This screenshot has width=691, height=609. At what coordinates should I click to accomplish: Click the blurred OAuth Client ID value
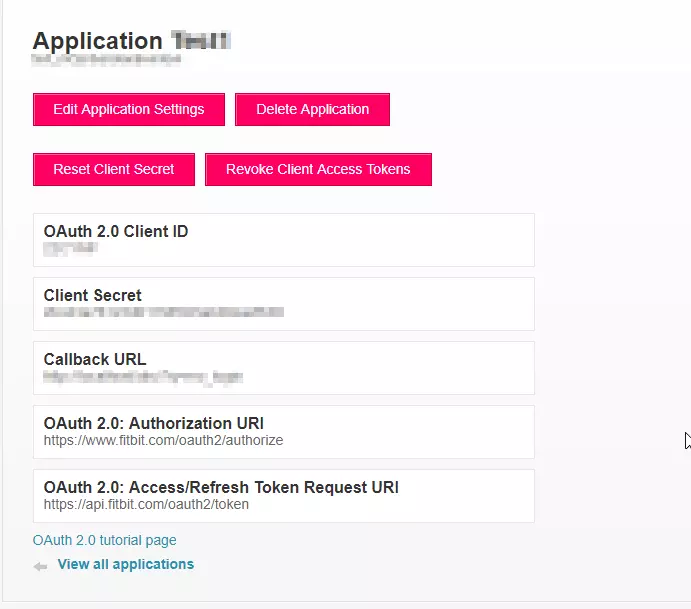point(70,249)
